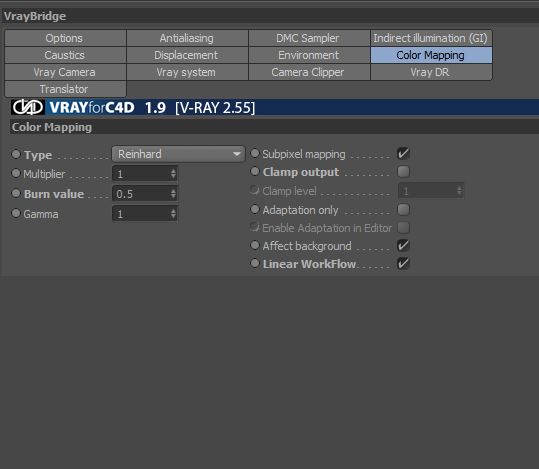Click the VRAYforC4D logo icon
Image resolution: width=539 pixels, height=469 pixels.
click(x=28, y=107)
